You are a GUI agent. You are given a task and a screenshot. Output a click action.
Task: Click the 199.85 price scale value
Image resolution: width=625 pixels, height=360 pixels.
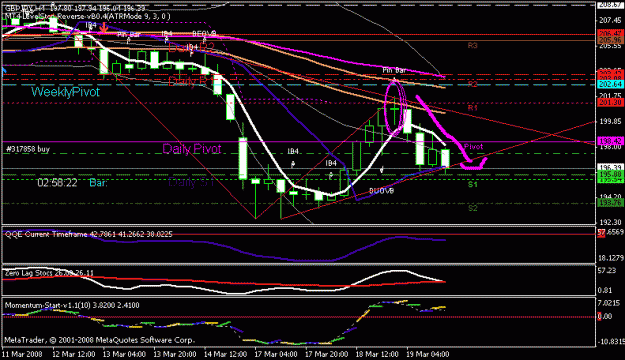[610, 121]
